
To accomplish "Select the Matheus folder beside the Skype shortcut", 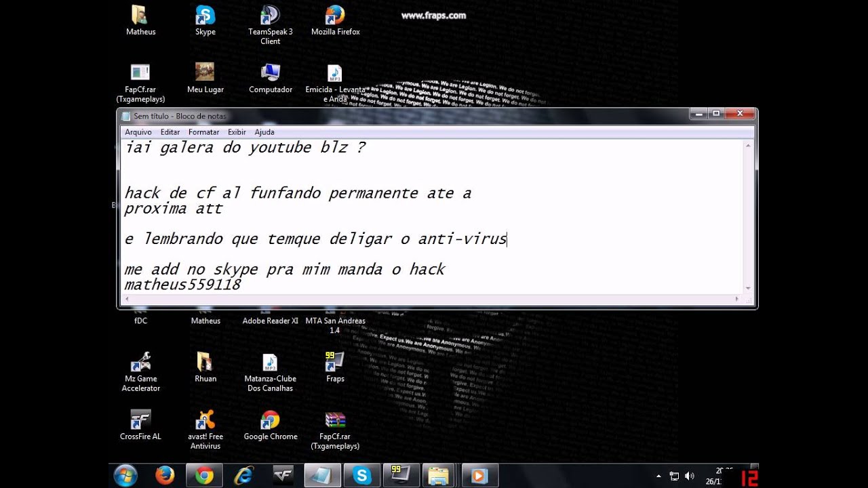I will pos(140,21).
